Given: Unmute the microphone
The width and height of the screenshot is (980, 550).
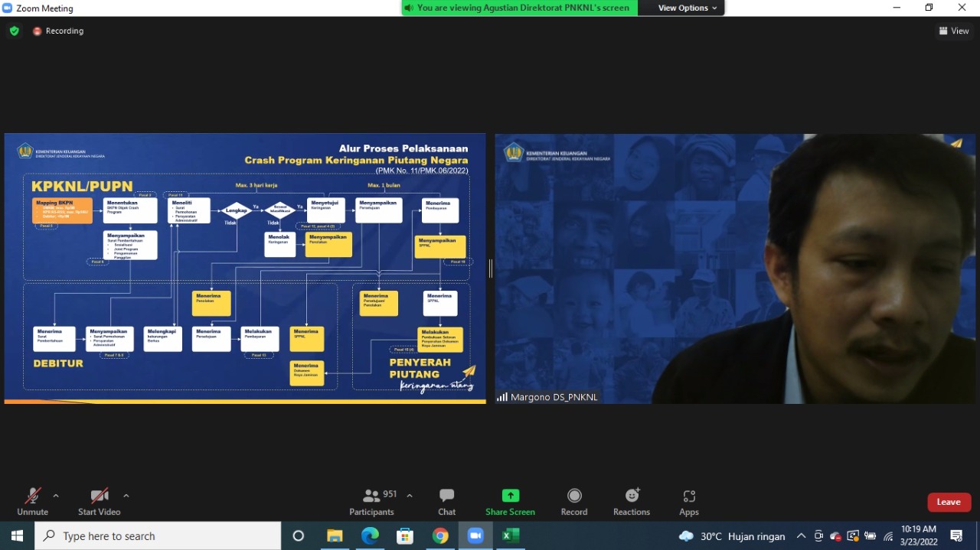Looking at the screenshot, I should tap(32, 501).
